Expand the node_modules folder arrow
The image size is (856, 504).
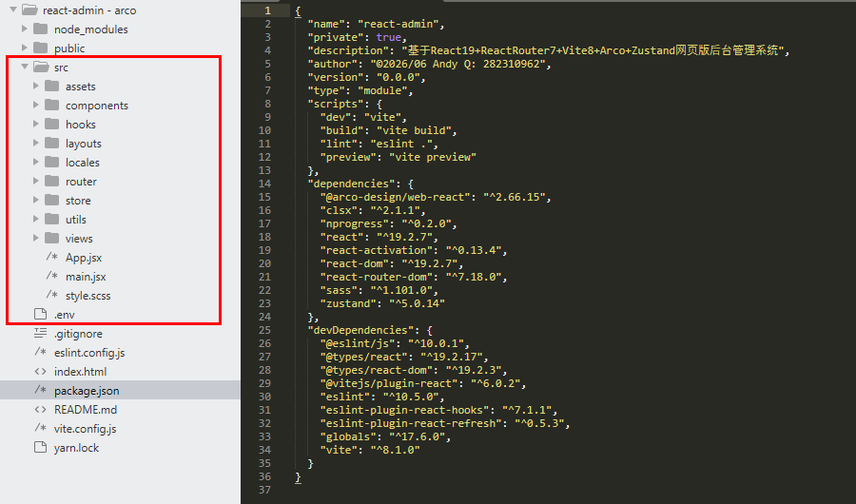(x=25, y=29)
